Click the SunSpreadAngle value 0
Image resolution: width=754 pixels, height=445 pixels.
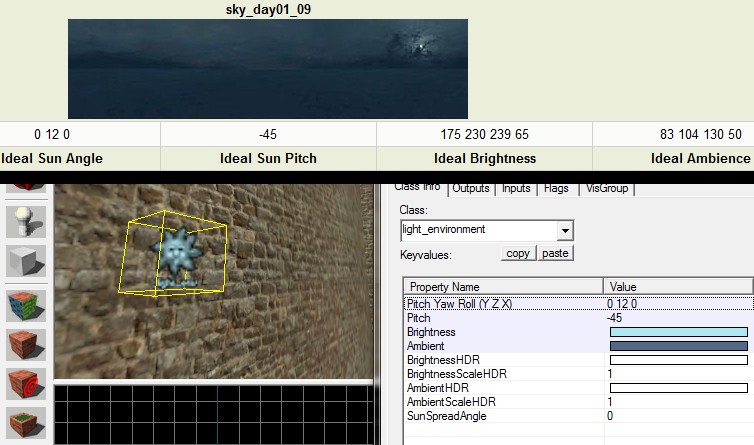point(610,416)
